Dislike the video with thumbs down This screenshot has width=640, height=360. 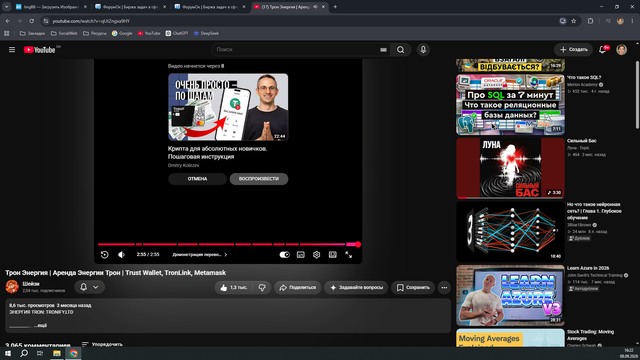click(262, 287)
